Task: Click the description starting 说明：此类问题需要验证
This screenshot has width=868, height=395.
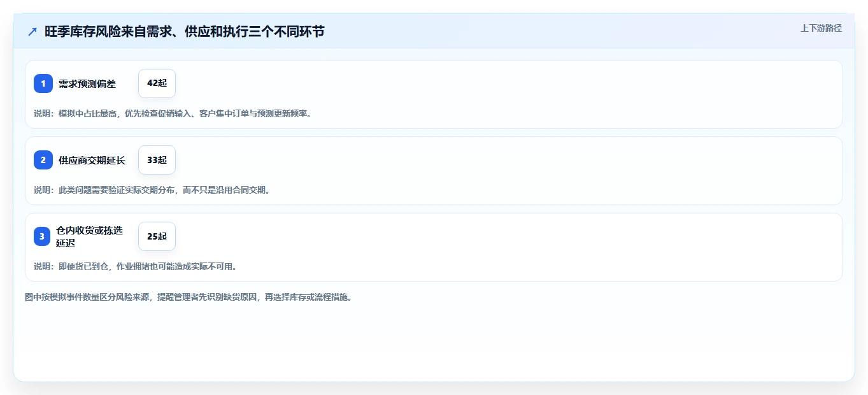Action: 152,190
